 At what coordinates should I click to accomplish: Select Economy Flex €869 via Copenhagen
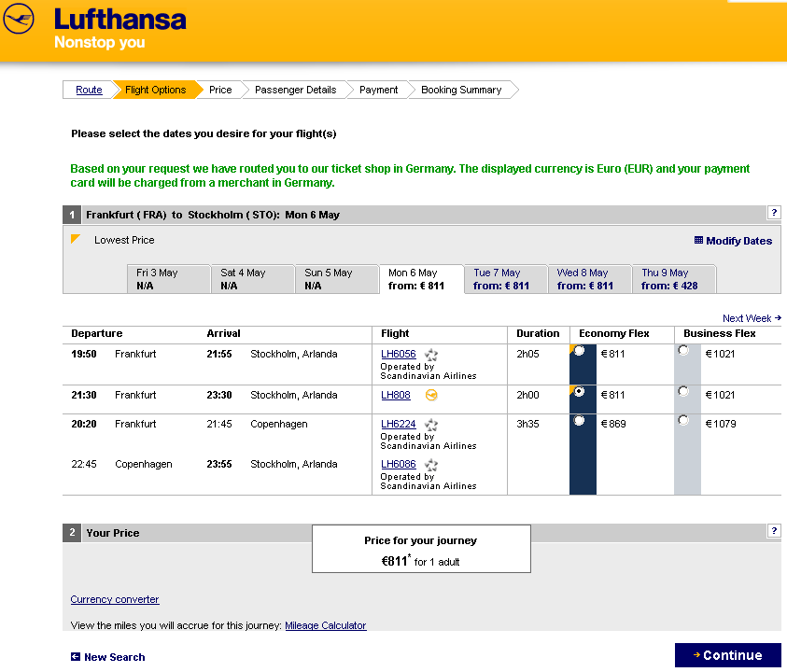(580, 421)
